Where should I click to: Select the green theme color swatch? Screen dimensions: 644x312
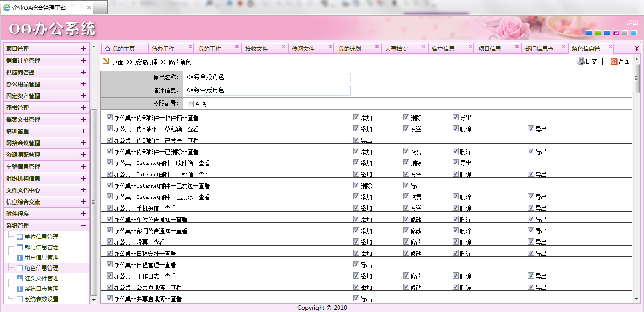598,33
